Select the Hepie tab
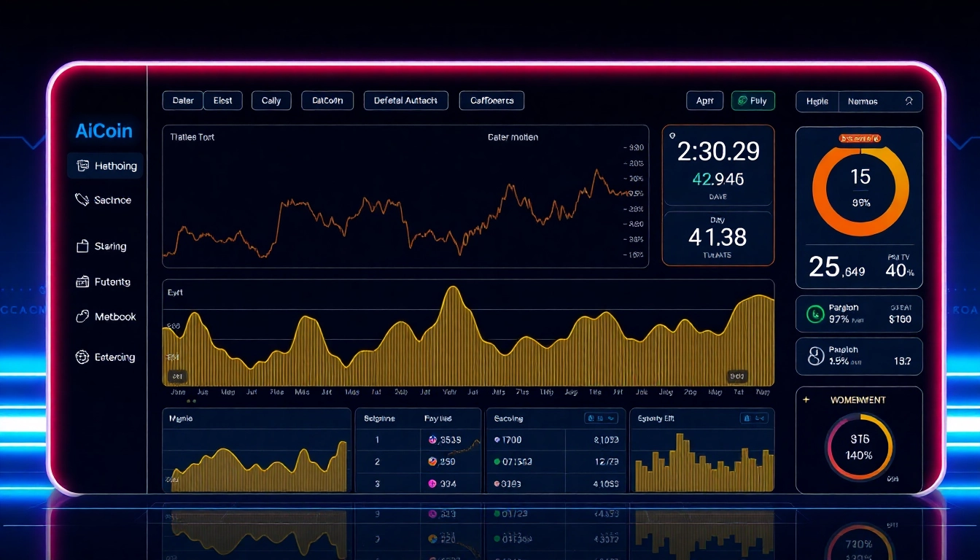 817,101
